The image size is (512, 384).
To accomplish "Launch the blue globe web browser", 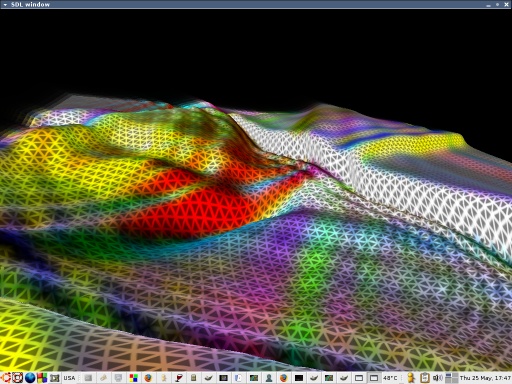I will (x=30, y=378).
